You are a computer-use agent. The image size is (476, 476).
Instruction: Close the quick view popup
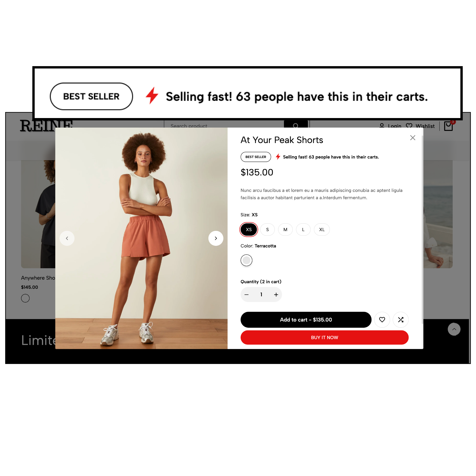(413, 138)
